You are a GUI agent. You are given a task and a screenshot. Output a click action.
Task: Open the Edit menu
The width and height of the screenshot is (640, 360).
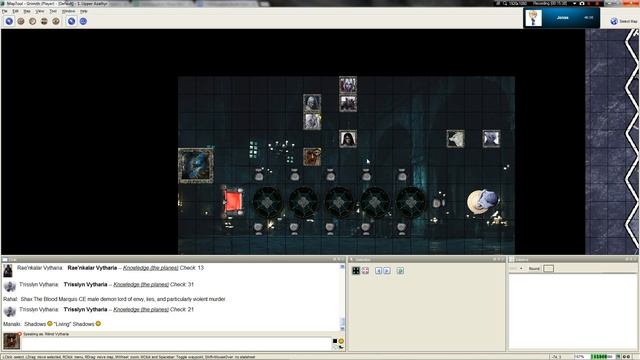click(x=16, y=11)
